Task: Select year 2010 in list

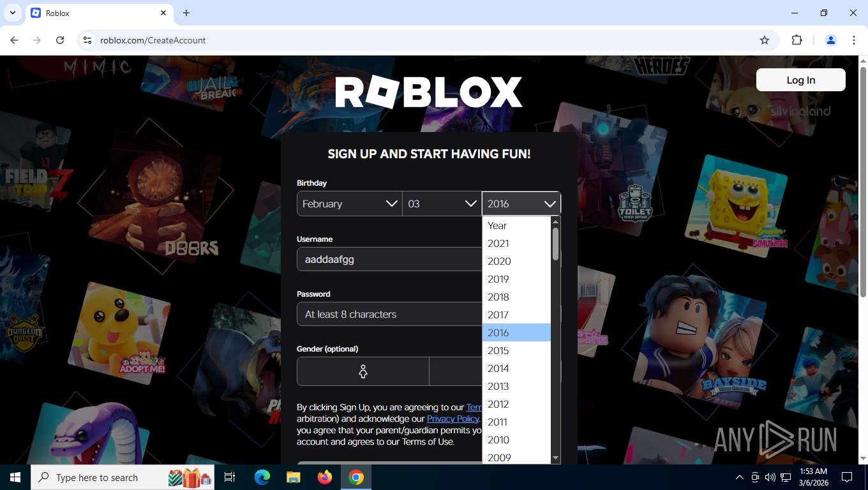Action: point(516,440)
